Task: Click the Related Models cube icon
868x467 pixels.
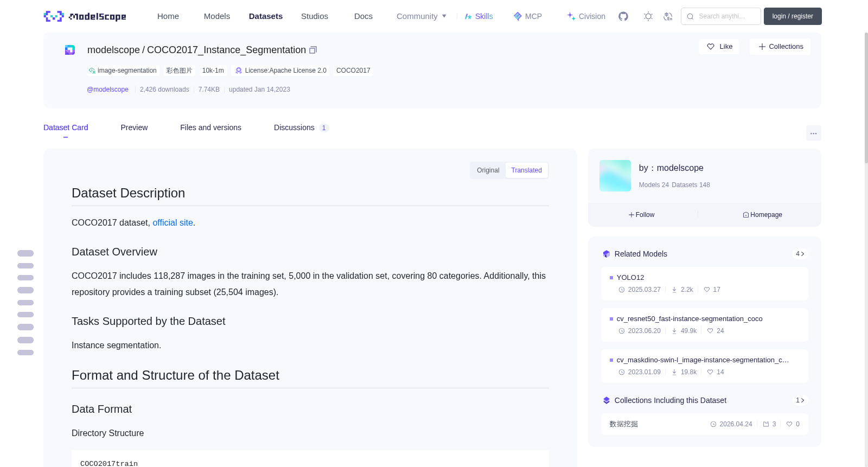Action: (x=607, y=254)
